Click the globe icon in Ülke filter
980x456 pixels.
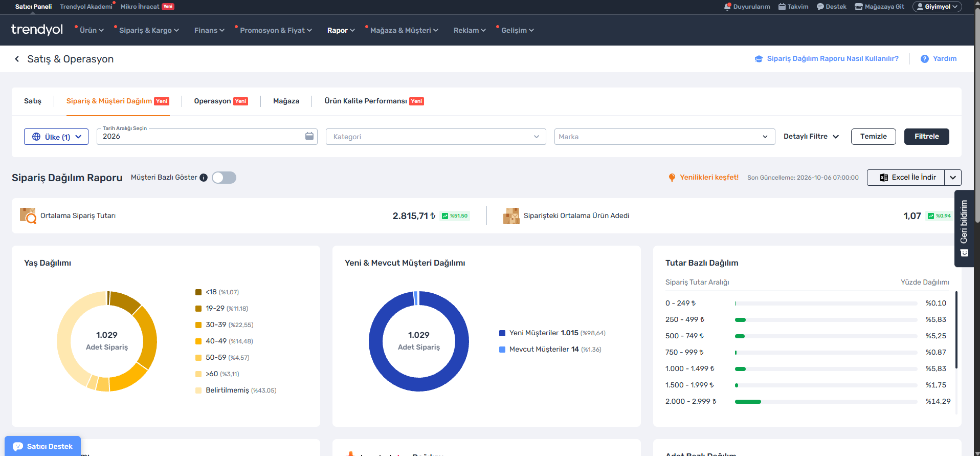pos(36,137)
